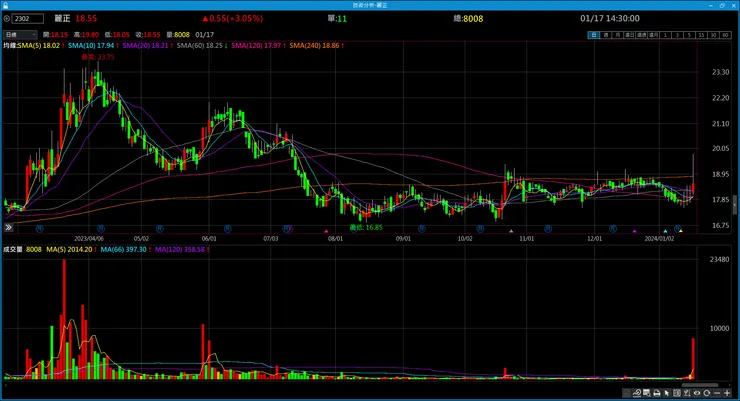
Task: Choose the 30-minute interval button
Action: point(713,35)
